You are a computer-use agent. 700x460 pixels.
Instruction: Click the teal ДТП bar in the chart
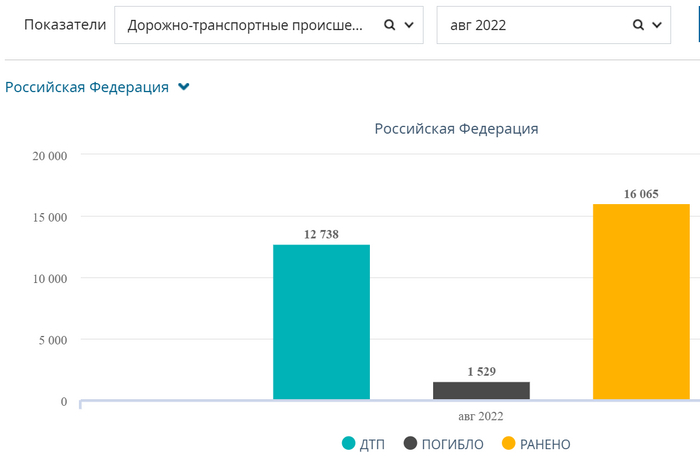click(x=321, y=322)
